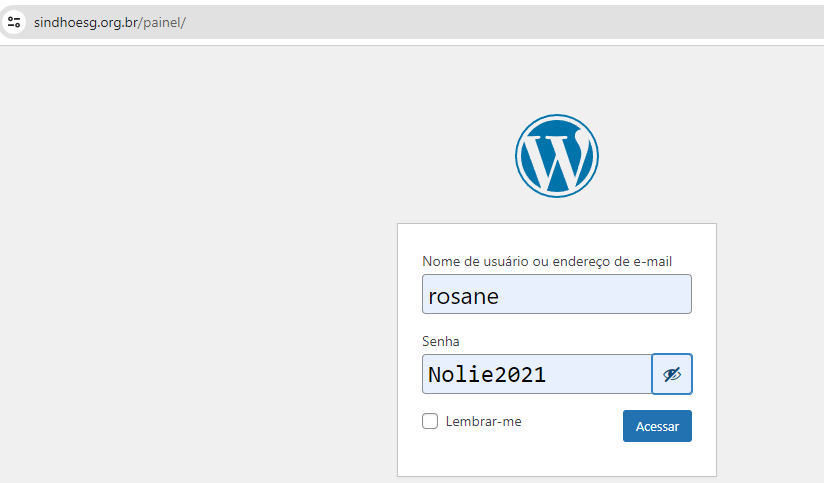Focus the username or e-mail input field
Viewport: 824px width, 483px height.
tap(556, 295)
